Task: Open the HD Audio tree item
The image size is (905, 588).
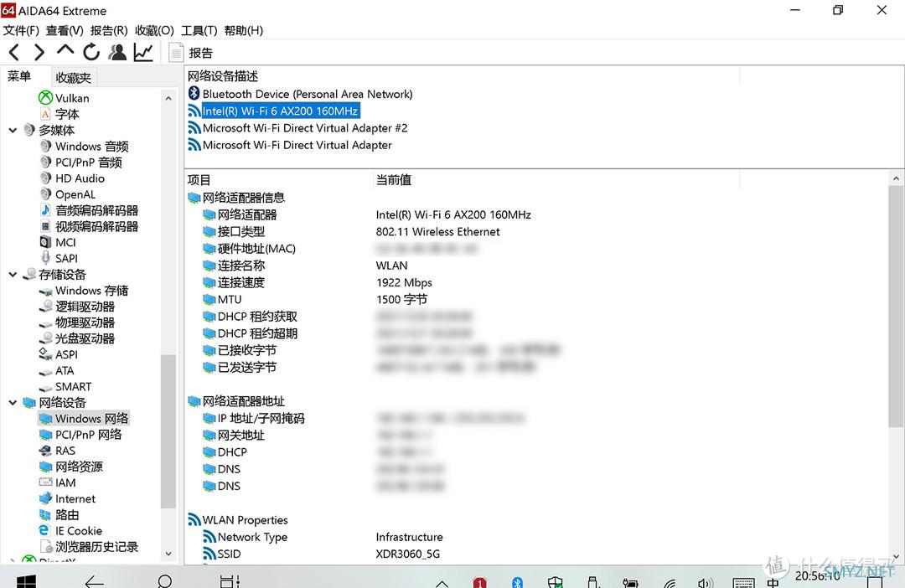Action: pyautogui.click(x=80, y=178)
